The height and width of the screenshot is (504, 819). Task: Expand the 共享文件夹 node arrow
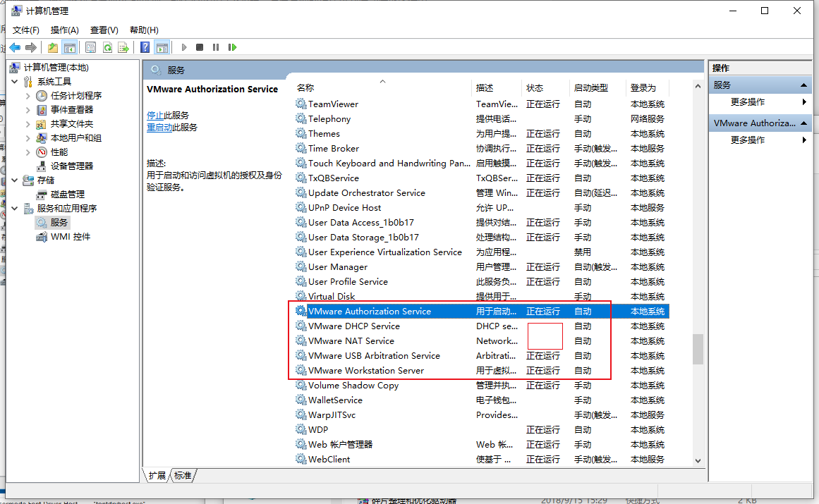pos(28,123)
